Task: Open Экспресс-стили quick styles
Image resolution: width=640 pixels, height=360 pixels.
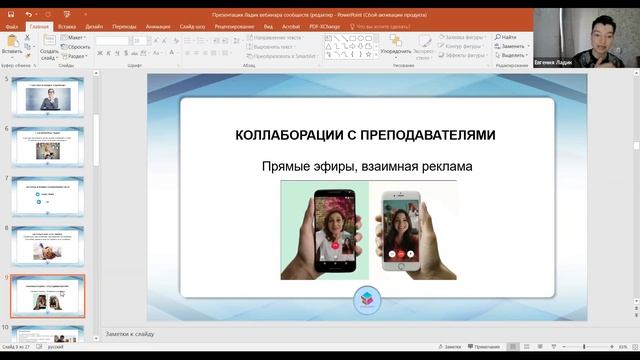Action: click(x=424, y=46)
